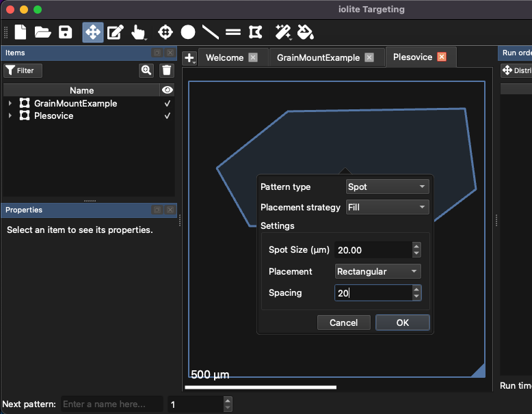Expand the GrainMountExample tree item
The image size is (532, 414).
(10, 103)
